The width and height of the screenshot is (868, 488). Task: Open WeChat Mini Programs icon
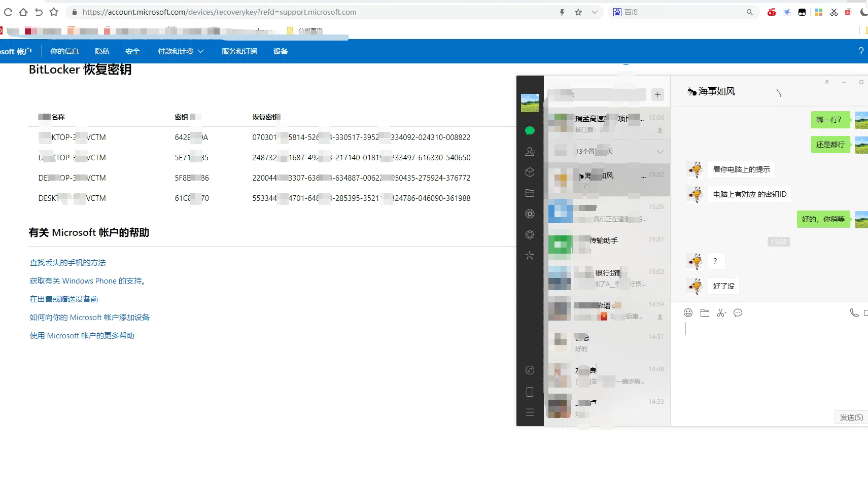(530, 370)
